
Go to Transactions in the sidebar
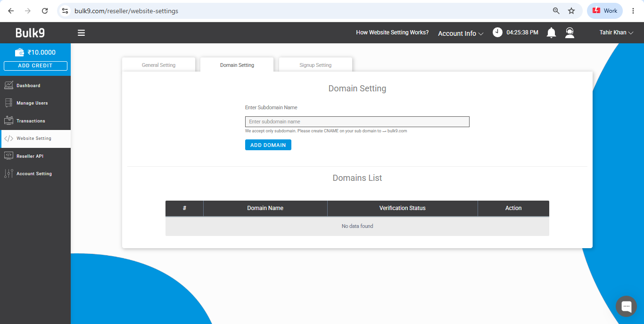[x=35, y=121]
